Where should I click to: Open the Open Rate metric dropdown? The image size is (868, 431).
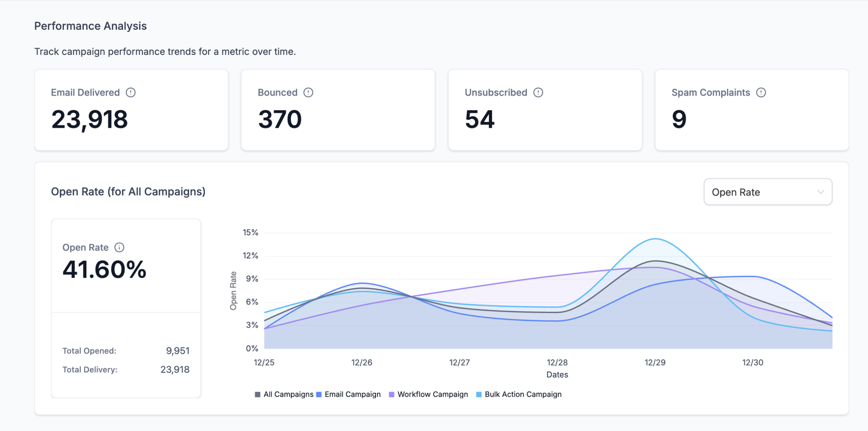click(x=767, y=192)
